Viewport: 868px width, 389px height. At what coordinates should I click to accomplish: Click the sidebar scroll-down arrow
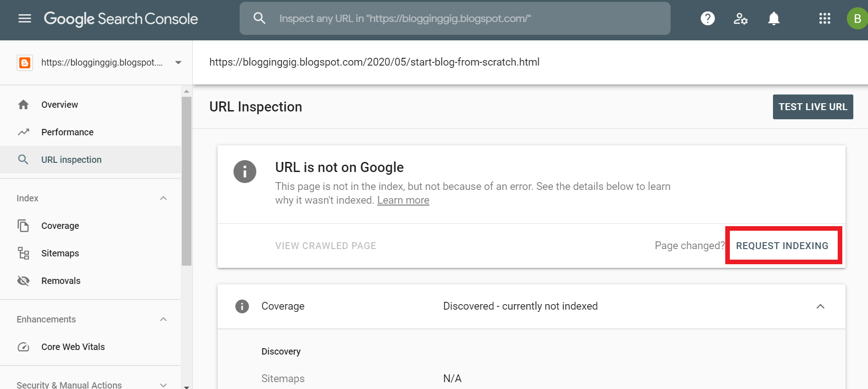click(186, 387)
